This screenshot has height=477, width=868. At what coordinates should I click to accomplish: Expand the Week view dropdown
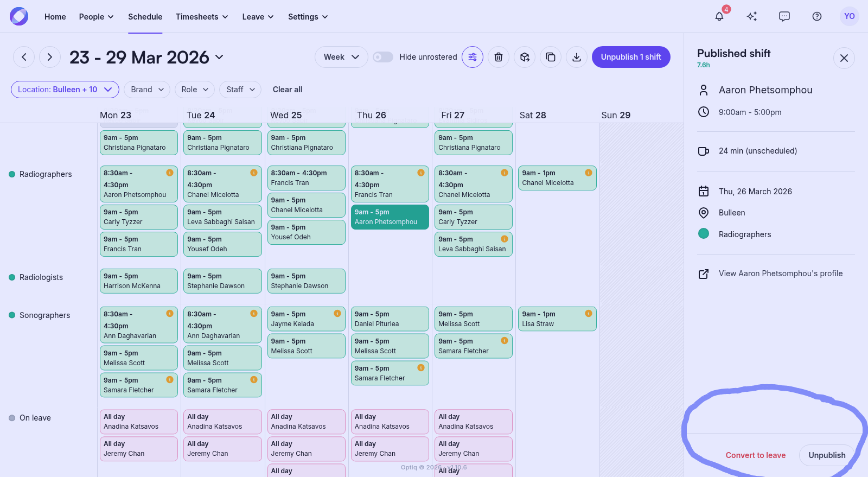341,57
